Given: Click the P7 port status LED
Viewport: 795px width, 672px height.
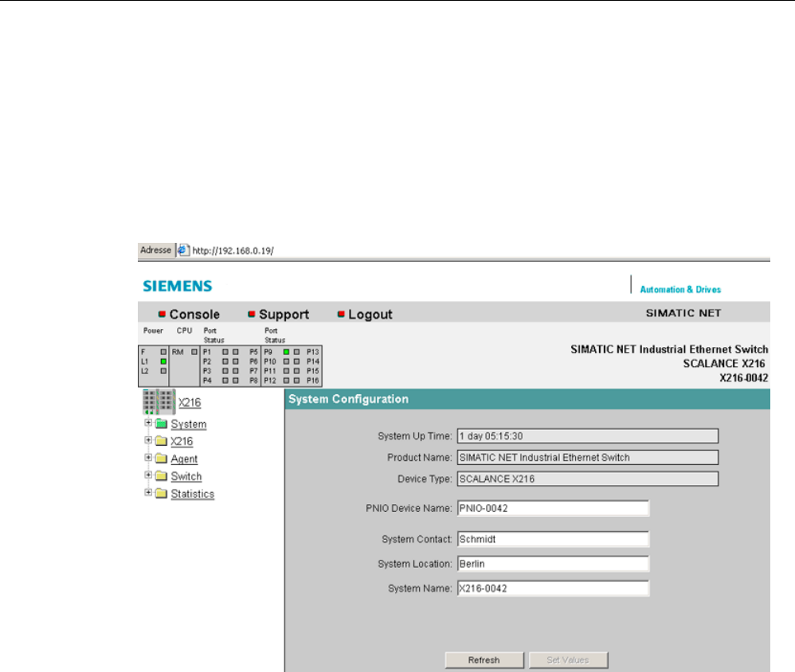Looking at the screenshot, I should coord(235,371).
